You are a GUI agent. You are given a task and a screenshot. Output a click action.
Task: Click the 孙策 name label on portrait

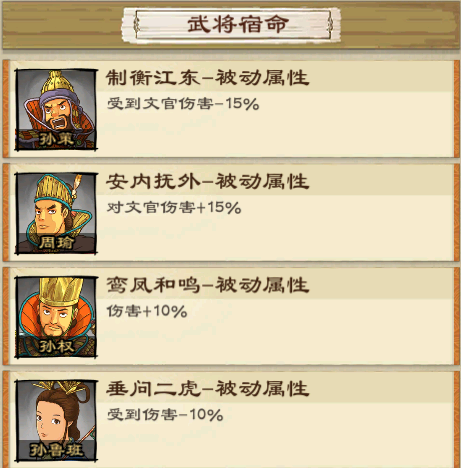click(x=56, y=139)
